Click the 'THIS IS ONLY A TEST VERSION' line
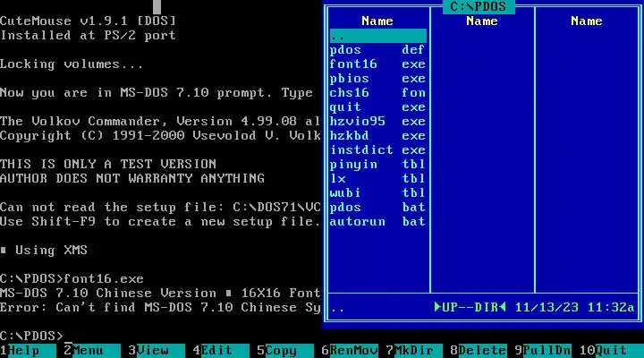 108,164
